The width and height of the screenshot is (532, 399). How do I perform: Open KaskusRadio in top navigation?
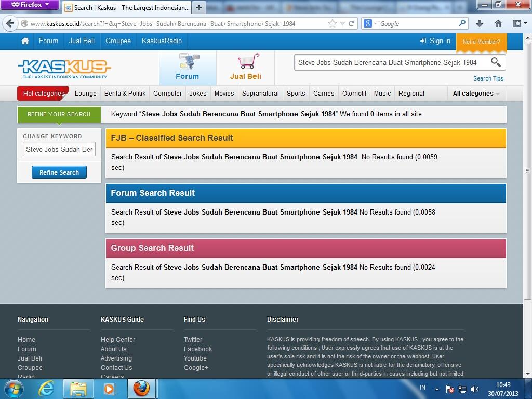[162, 41]
